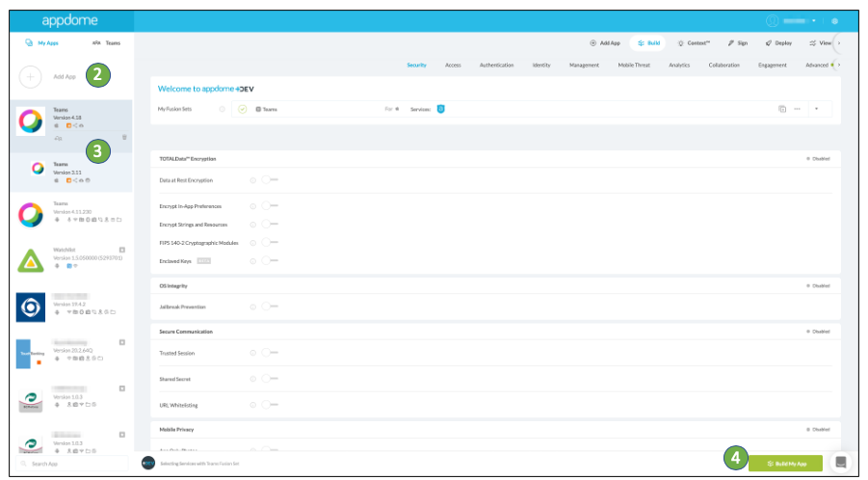Click the +DEV badge icon in bottom bar
This screenshot has width=868, height=480.
click(148, 463)
